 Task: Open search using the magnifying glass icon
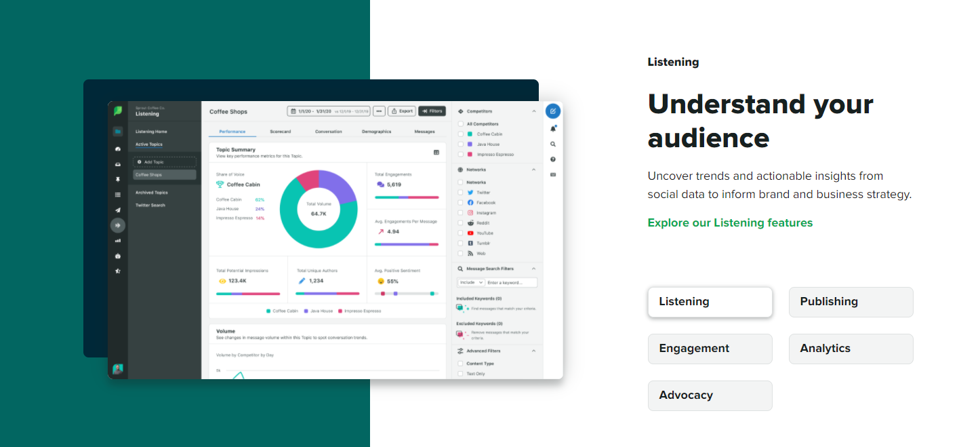pyautogui.click(x=552, y=144)
